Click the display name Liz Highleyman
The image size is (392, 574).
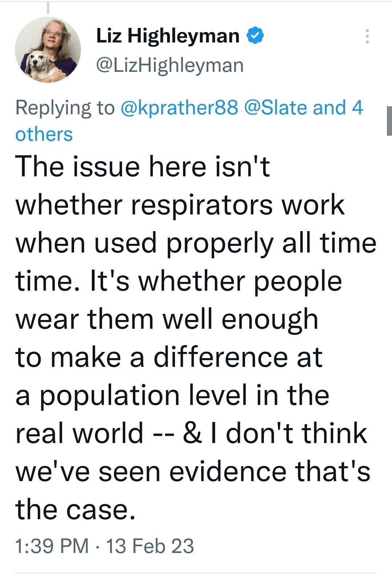point(168,36)
